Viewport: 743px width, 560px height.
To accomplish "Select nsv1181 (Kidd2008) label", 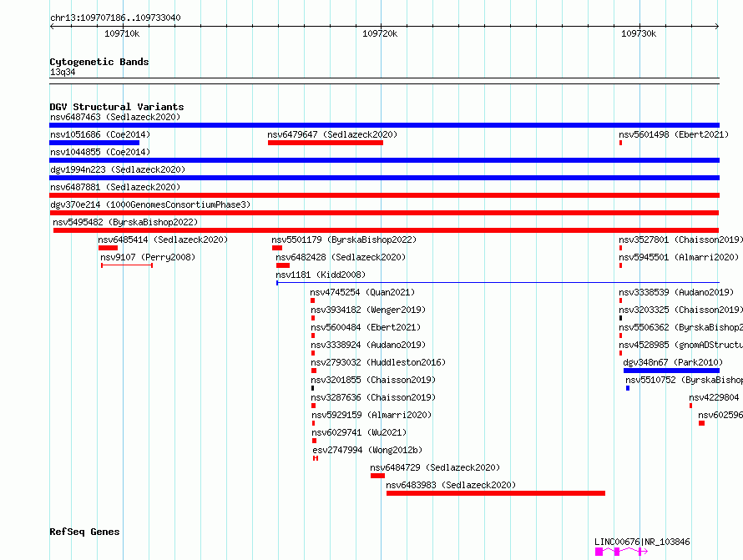I will (321, 275).
